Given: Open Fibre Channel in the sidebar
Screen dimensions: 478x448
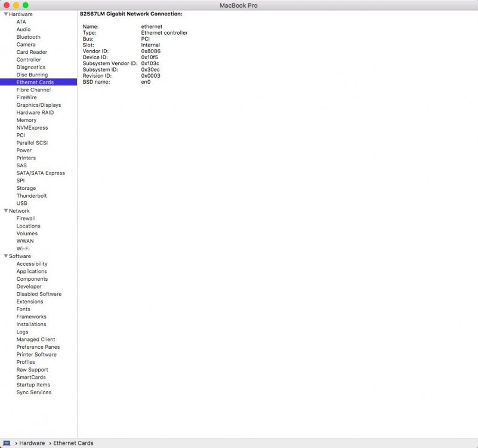Looking at the screenshot, I should [x=33, y=90].
